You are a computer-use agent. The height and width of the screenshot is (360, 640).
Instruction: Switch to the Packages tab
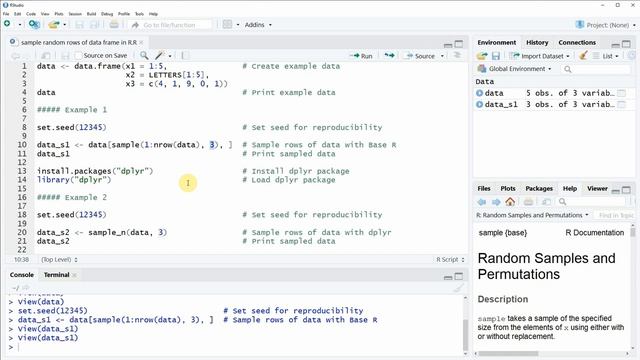[539, 189]
